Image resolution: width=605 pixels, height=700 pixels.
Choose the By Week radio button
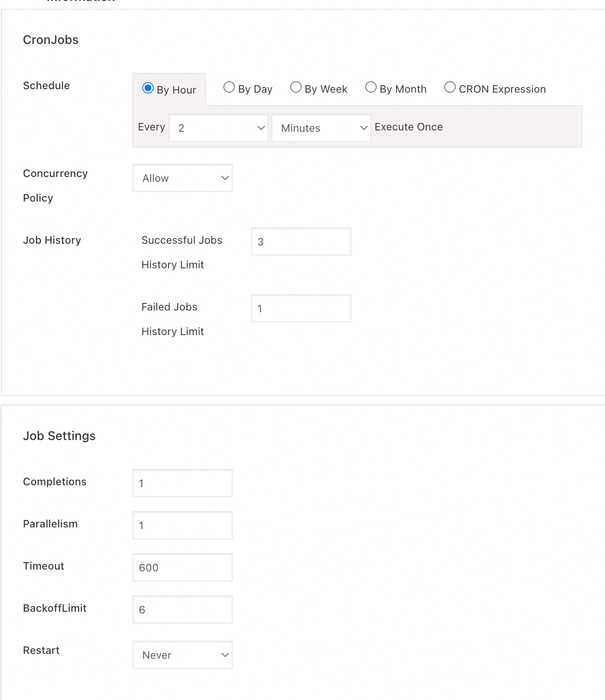click(296, 87)
